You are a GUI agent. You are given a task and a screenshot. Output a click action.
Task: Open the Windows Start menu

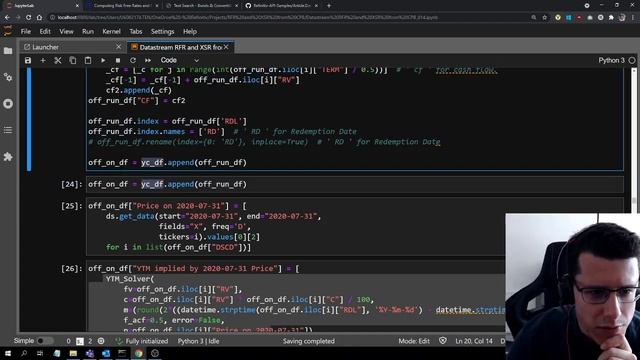pyautogui.click(x=8, y=353)
